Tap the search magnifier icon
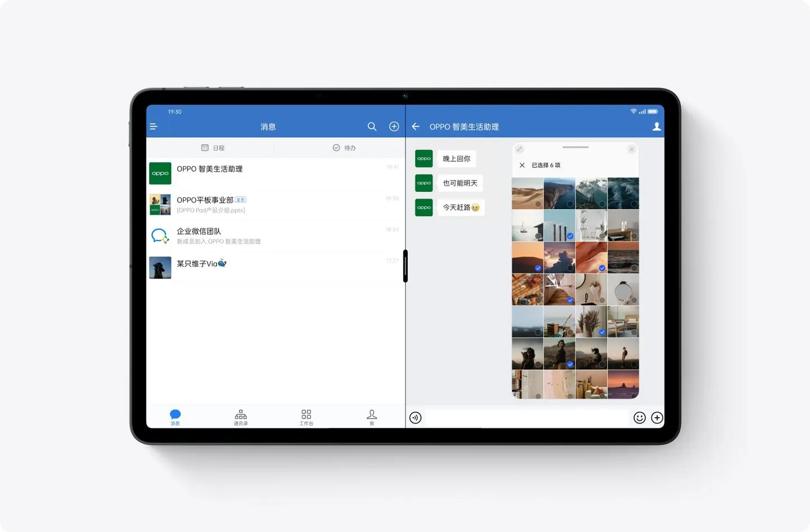This screenshot has height=532, width=810. pyautogui.click(x=372, y=127)
